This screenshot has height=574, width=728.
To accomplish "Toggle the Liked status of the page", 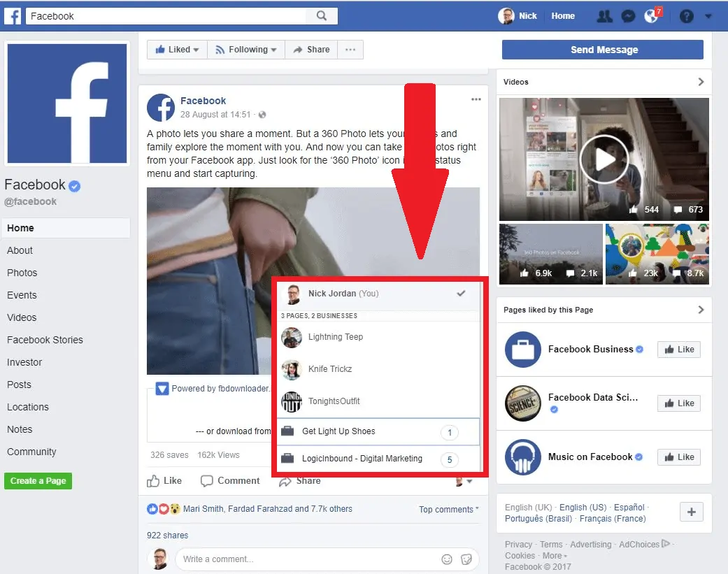I will click(x=176, y=49).
